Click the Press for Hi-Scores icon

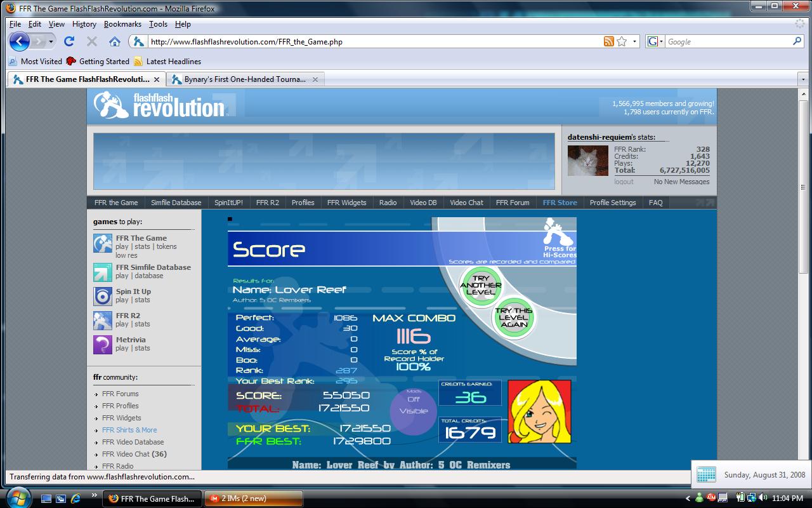[x=559, y=238]
